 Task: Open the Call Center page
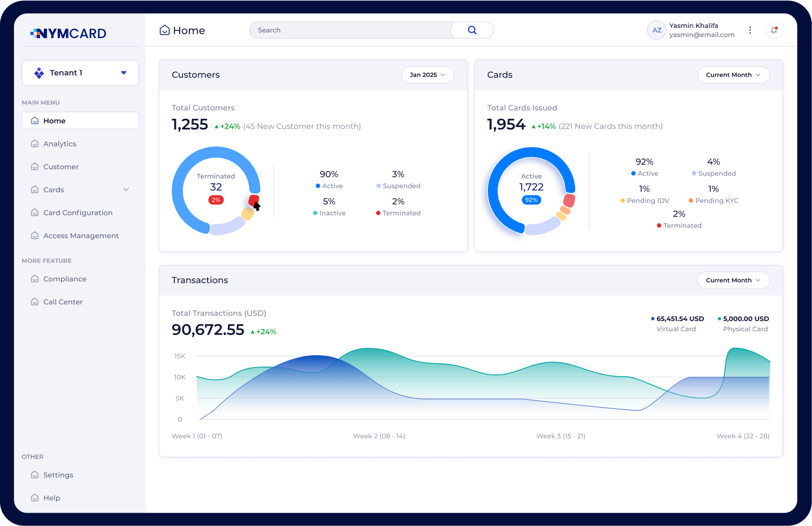click(63, 302)
